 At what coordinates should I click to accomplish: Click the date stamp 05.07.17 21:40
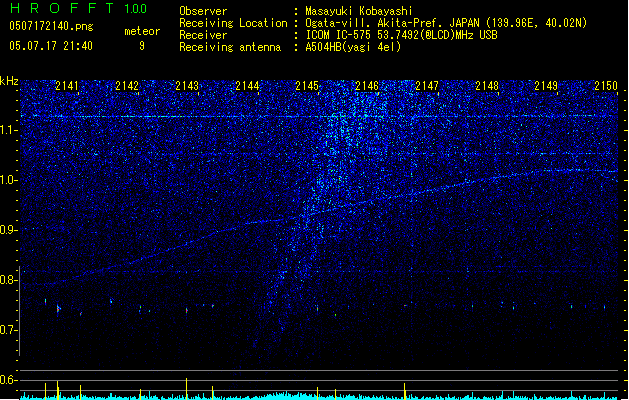51,46
